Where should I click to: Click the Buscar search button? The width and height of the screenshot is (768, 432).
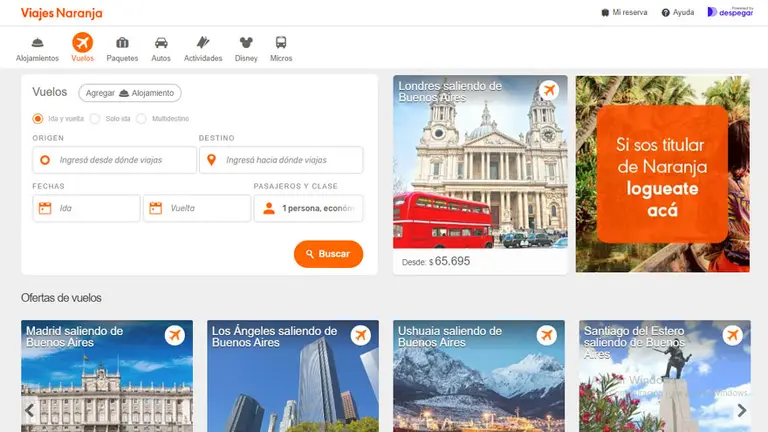click(x=328, y=254)
